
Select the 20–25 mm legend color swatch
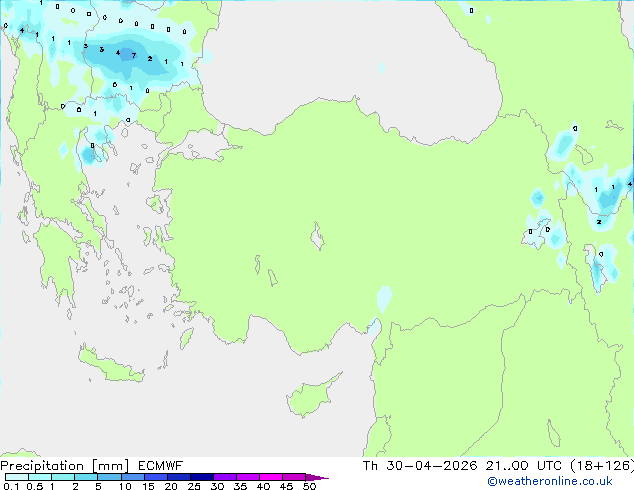[x=178, y=477]
